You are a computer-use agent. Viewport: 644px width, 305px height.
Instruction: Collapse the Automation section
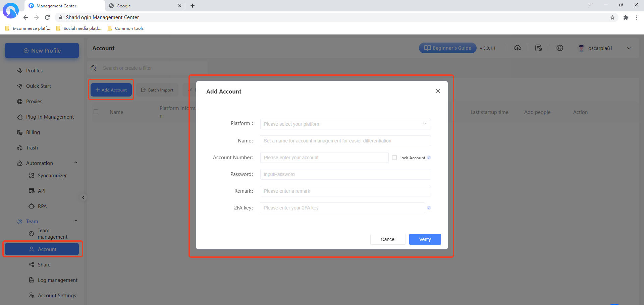point(76,163)
